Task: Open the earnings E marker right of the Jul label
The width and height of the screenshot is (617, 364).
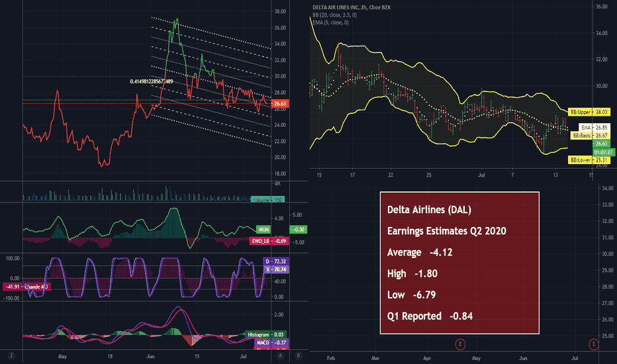Action: (x=593, y=344)
